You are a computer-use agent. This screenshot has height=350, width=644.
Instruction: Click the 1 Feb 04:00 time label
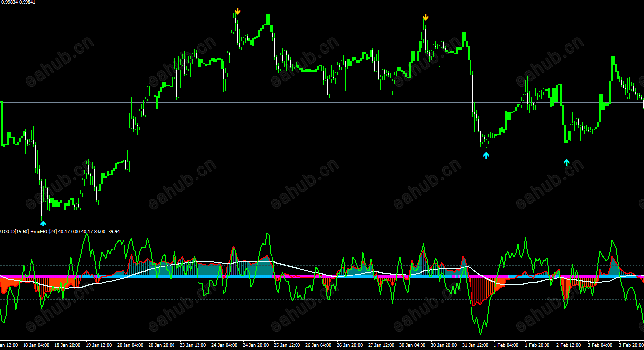506,345
